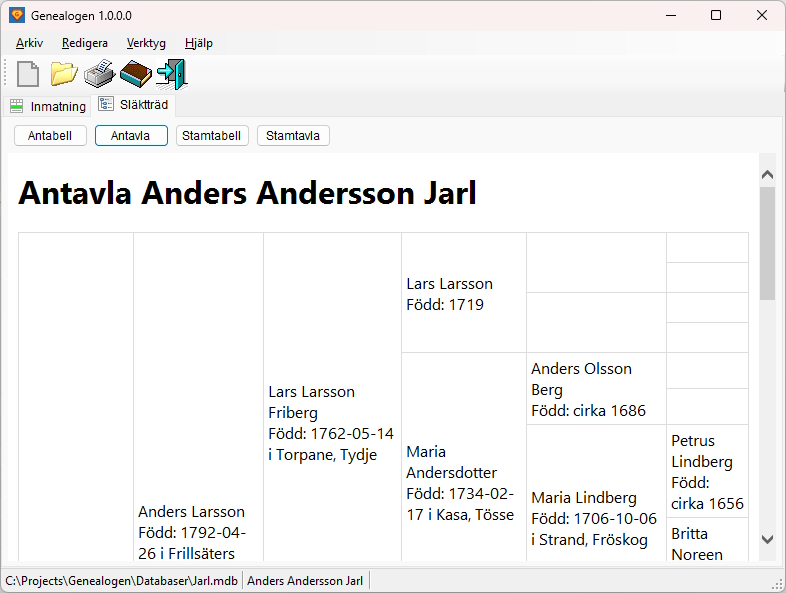Open the Arkiv menu
Viewport: 786px width, 593px height.
30,43
